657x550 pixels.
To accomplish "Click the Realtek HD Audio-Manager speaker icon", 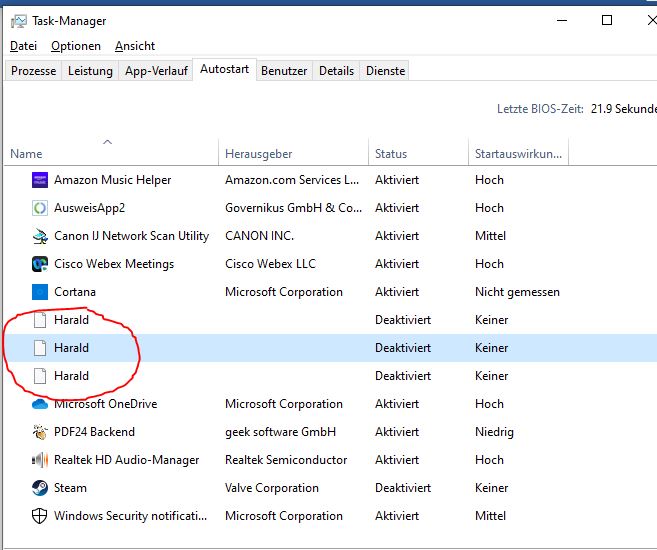I will tap(40, 460).
